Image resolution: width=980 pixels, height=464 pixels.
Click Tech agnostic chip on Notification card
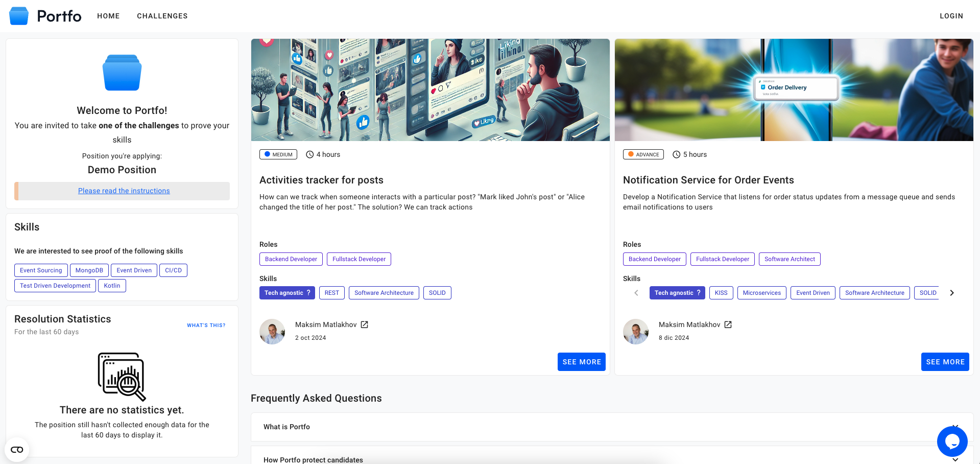(x=677, y=293)
